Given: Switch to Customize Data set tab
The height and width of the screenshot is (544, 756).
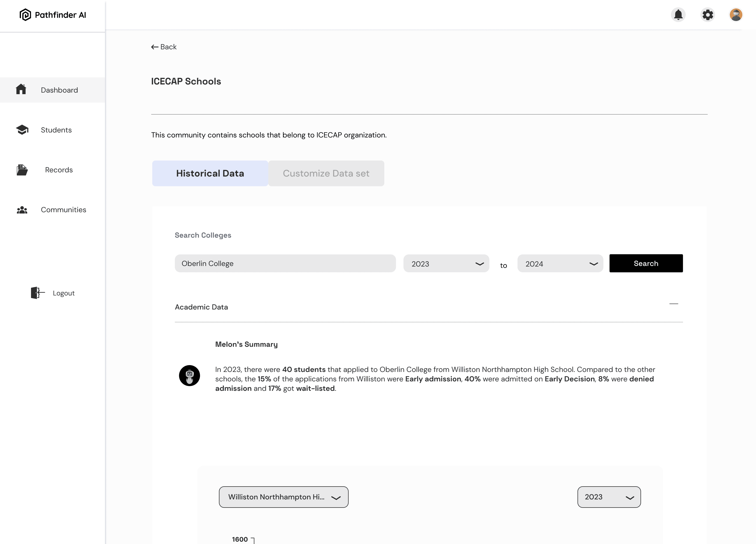Looking at the screenshot, I should 326,173.
